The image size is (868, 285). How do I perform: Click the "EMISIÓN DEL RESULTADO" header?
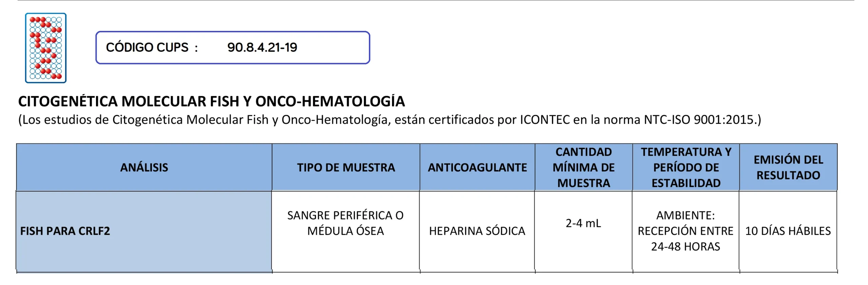tap(788, 167)
